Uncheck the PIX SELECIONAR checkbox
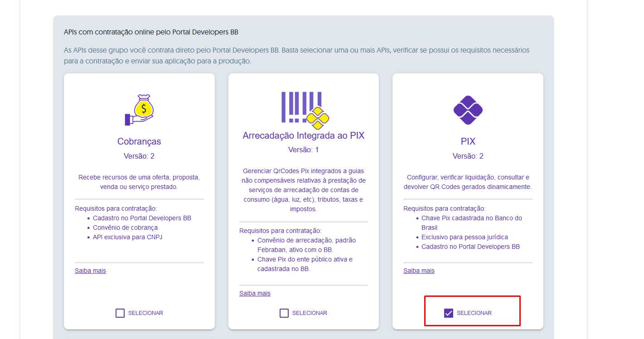 (x=449, y=313)
